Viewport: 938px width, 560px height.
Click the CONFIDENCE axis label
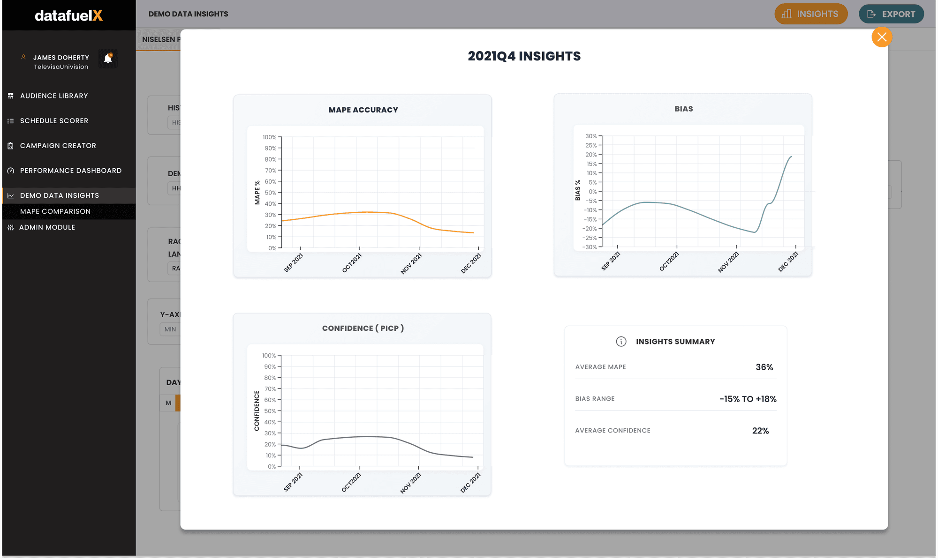point(257,411)
